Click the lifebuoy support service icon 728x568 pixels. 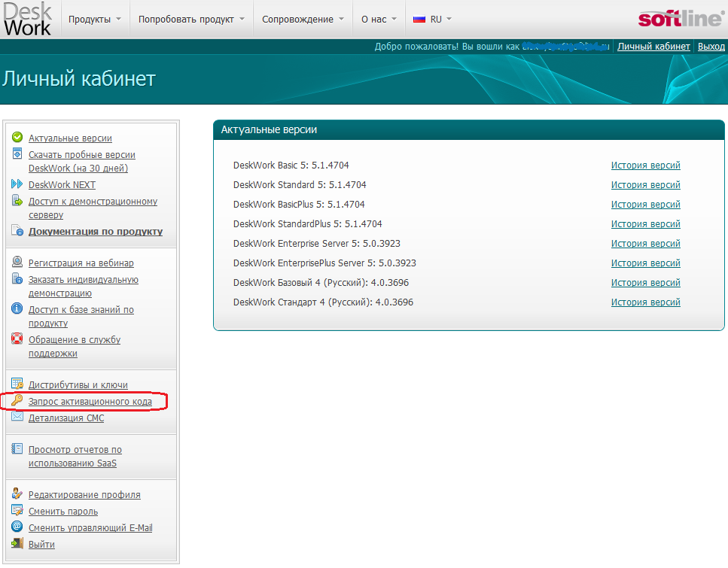(x=17, y=339)
